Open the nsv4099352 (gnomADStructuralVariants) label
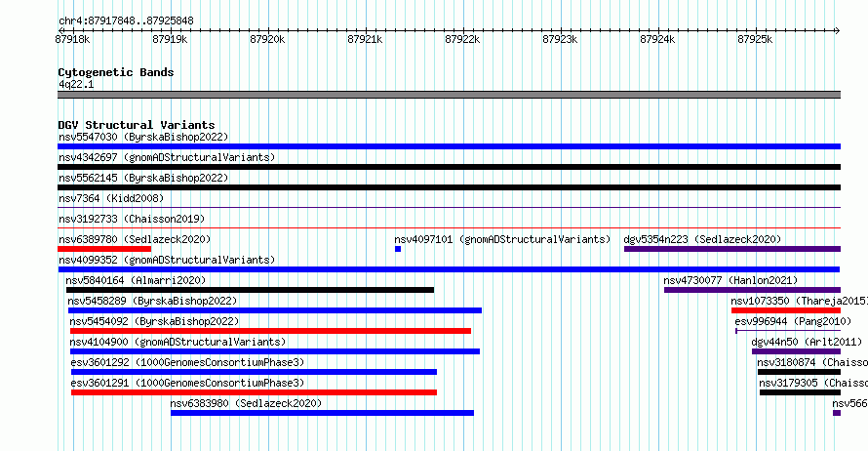Screen dimensions: 868x451 click(x=167, y=260)
